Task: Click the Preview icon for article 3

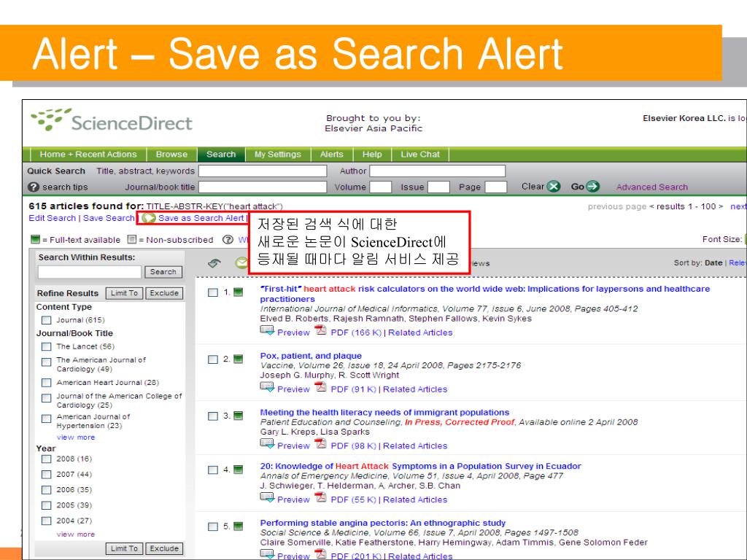Action: tap(267, 444)
